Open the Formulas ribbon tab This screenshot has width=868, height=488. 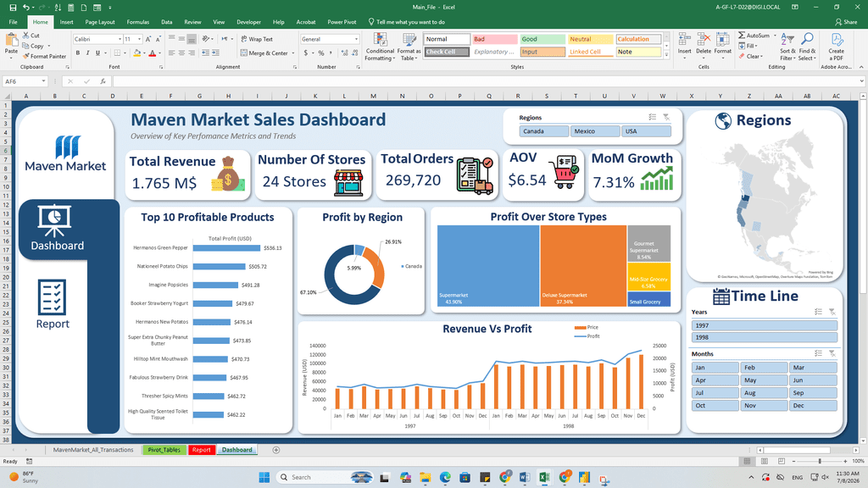[138, 22]
